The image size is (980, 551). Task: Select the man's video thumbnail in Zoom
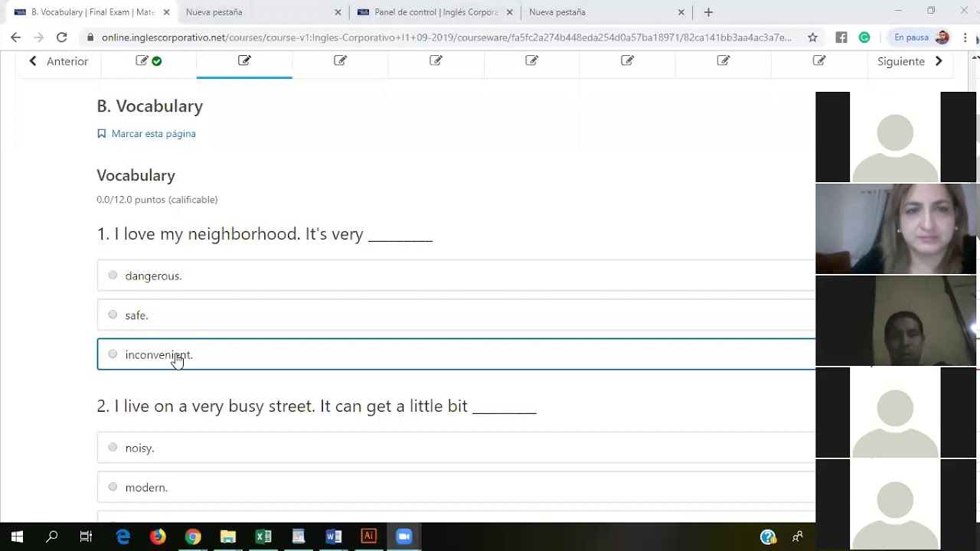tap(896, 321)
